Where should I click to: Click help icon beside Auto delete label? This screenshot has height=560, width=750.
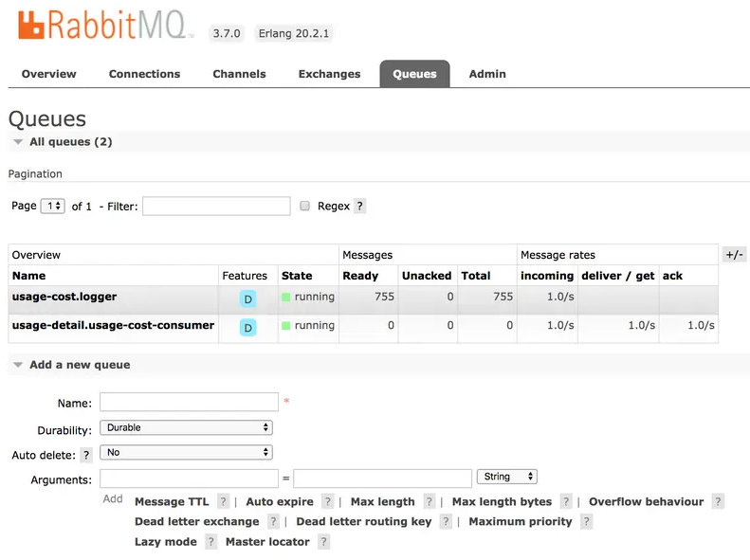(x=86, y=456)
